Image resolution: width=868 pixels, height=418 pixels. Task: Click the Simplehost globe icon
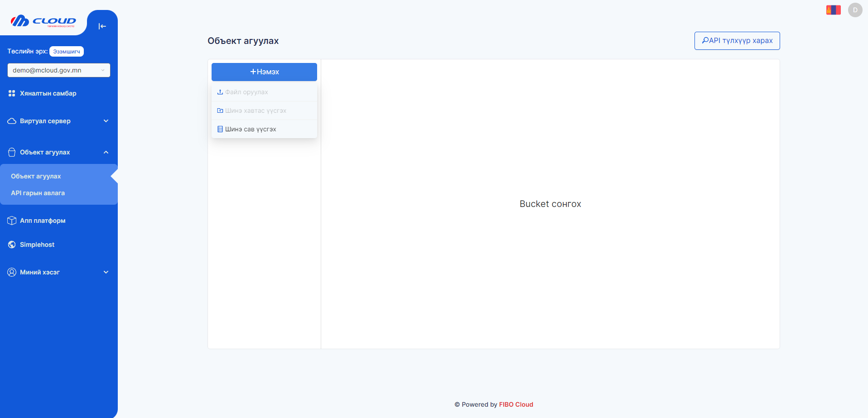pyautogui.click(x=12, y=245)
